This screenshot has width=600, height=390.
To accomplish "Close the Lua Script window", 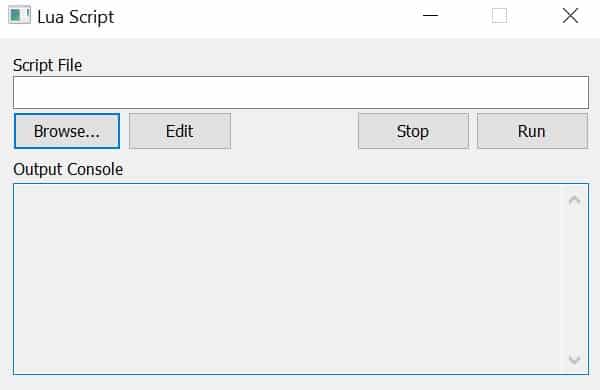I will pyautogui.click(x=570, y=16).
